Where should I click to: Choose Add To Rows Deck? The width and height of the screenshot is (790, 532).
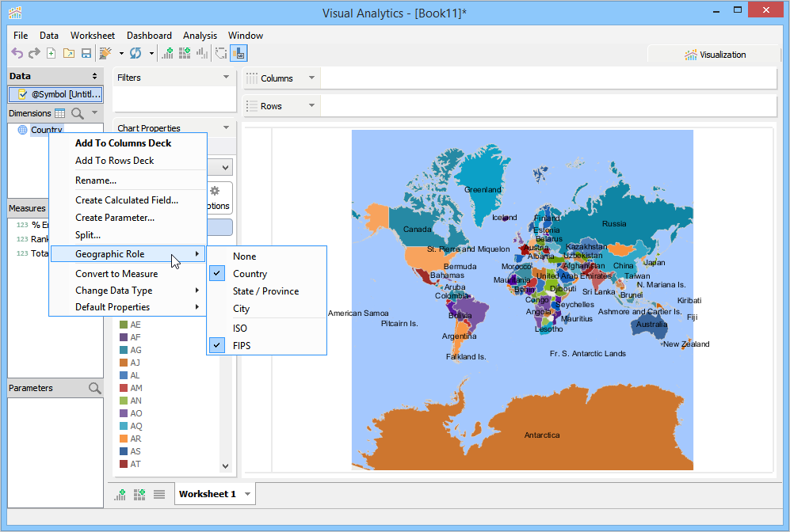click(x=128, y=161)
